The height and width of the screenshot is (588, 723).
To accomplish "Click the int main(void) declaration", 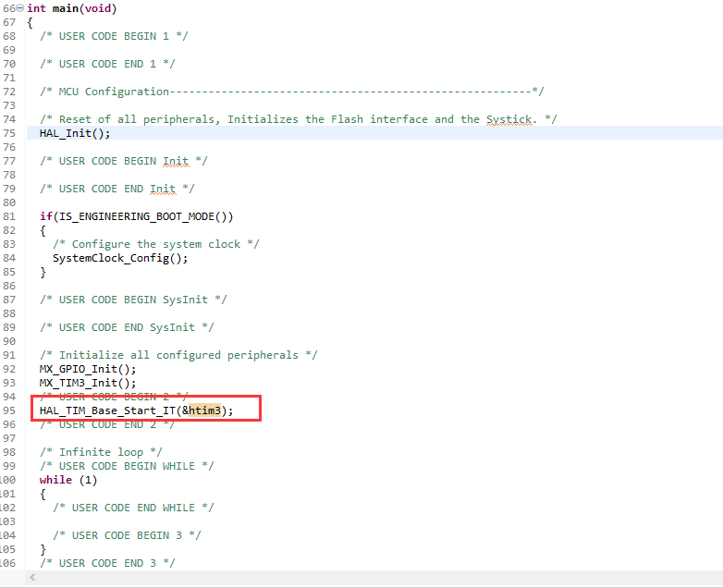I will 71,8.
